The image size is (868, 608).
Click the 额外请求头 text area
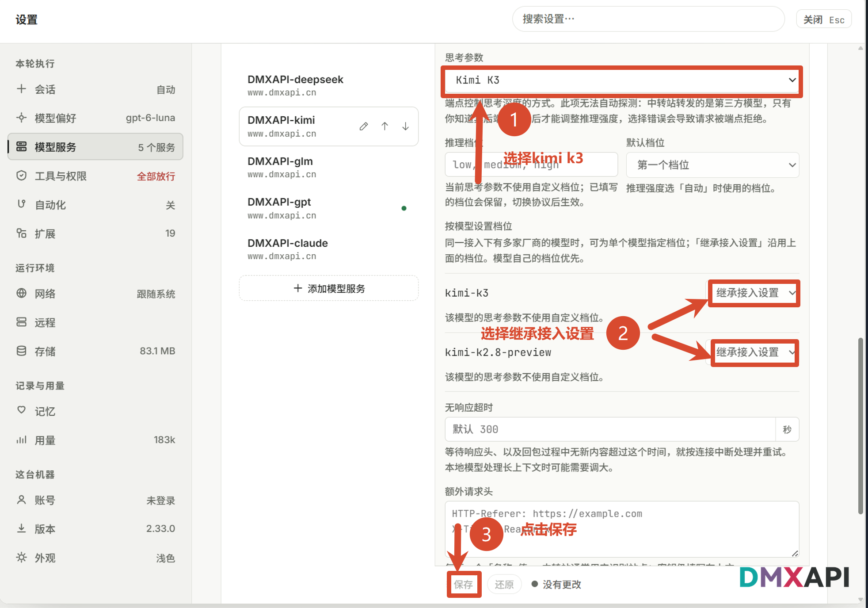point(622,529)
